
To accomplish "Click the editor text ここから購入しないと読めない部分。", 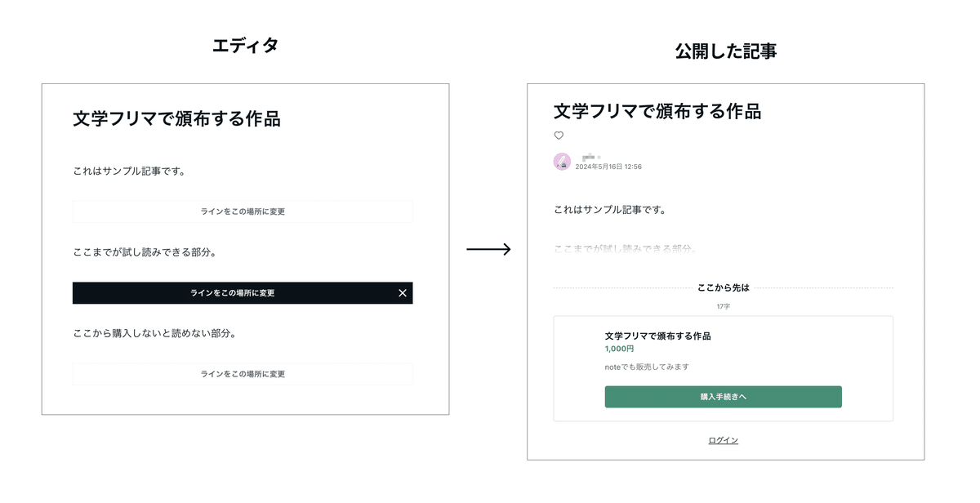I will [154, 333].
